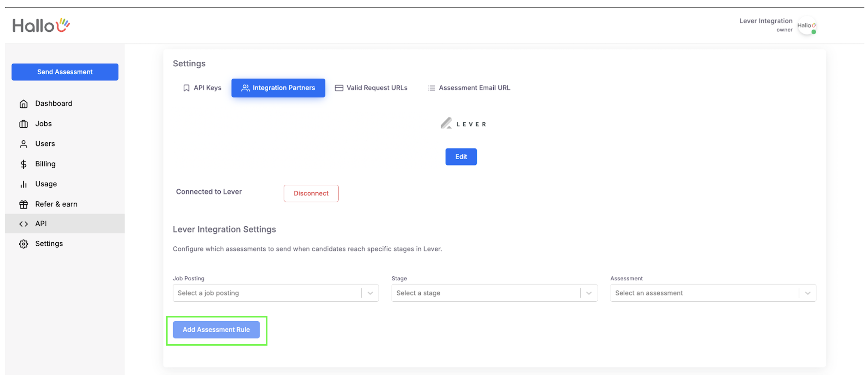Image resolution: width=868 pixels, height=375 pixels.
Task: Click the Assessment field label
Action: tap(626, 278)
